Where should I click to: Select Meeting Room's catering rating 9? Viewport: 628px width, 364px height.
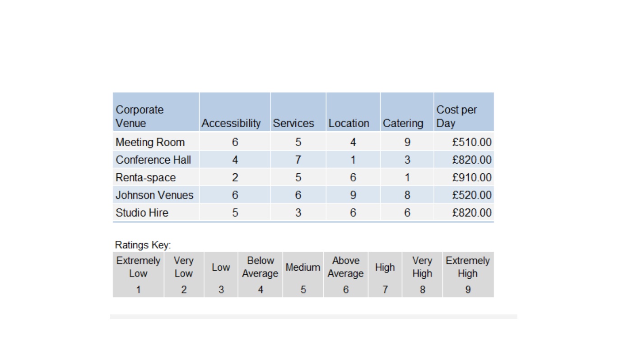(407, 142)
